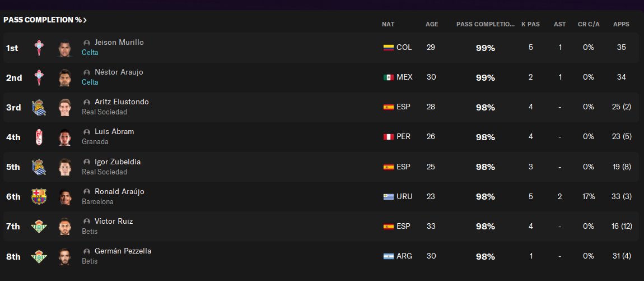The image size is (644, 281).
Task: Sort by the APPS column header
Action: tap(621, 25)
